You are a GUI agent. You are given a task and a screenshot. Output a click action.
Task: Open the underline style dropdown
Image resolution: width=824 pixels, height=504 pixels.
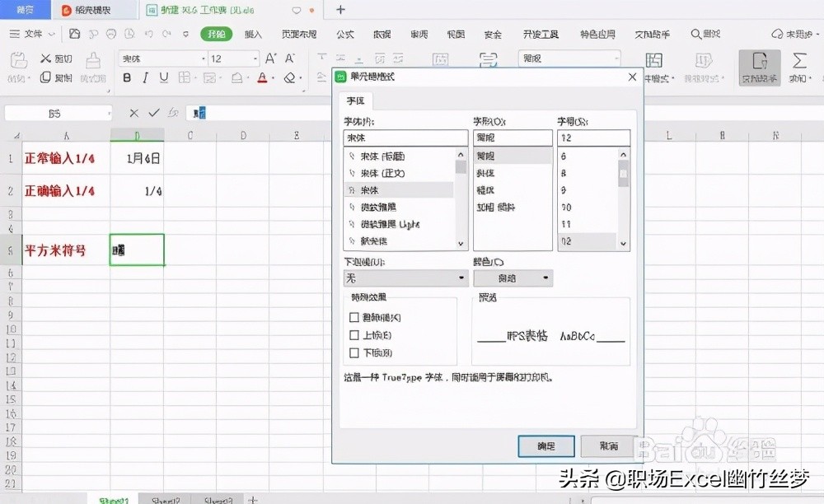(x=460, y=278)
